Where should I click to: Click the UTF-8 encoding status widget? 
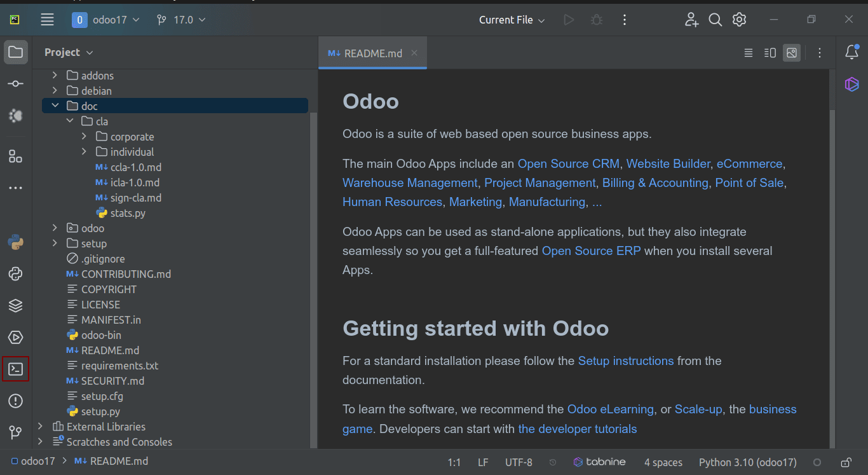(519, 462)
